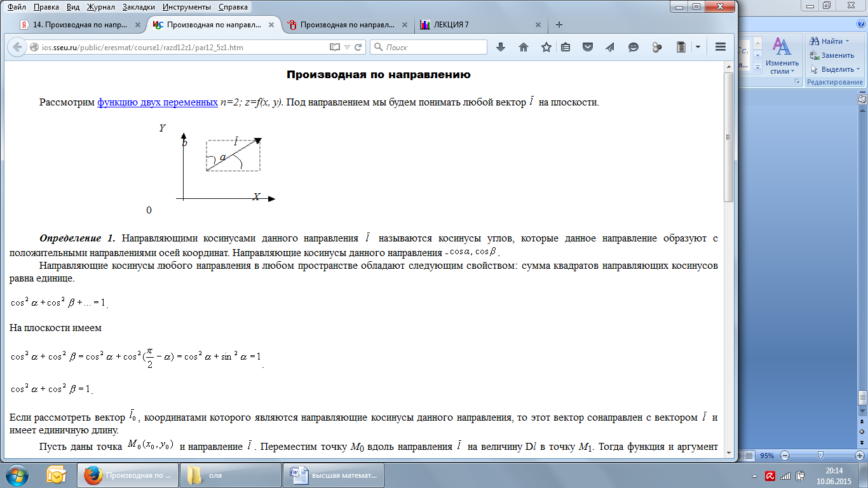
Task: Reload the current page
Action: 358,47
